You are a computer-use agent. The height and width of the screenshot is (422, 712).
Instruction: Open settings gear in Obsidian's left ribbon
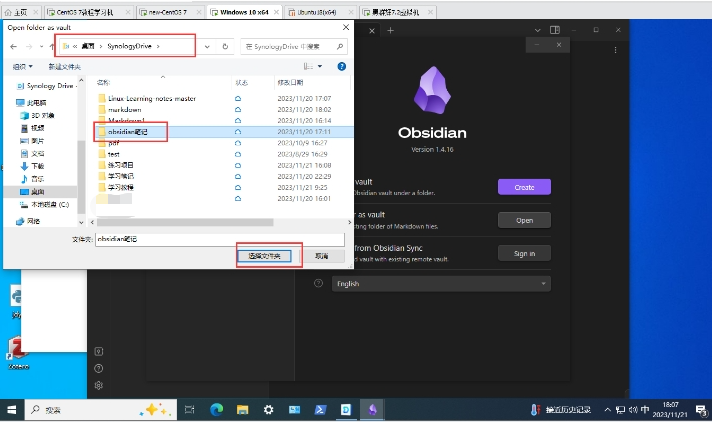tap(99, 385)
